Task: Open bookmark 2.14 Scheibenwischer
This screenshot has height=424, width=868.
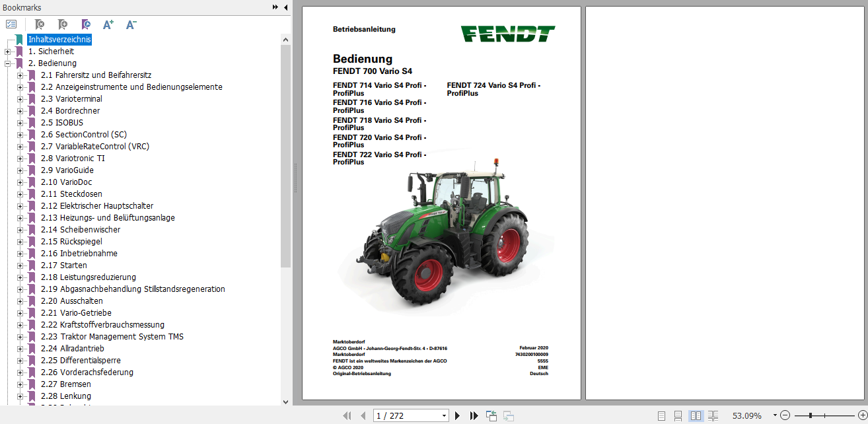Action: point(81,230)
